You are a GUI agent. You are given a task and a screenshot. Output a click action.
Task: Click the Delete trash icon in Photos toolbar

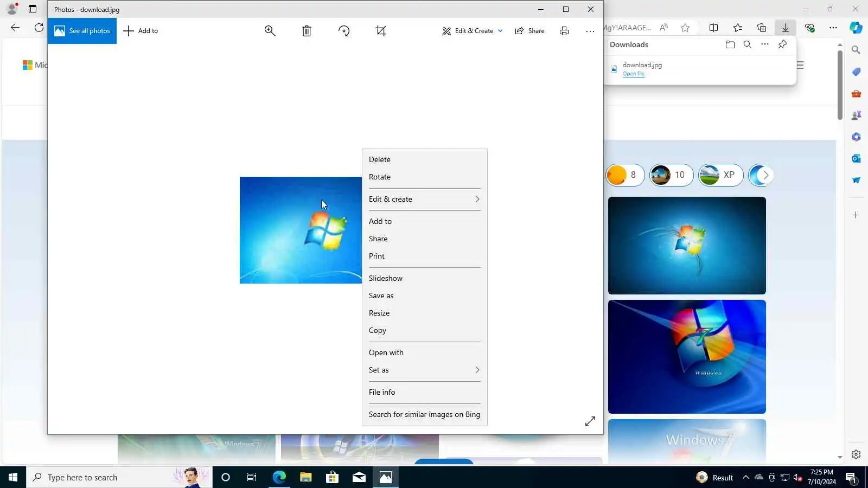pyautogui.click(x=307, y=31)
